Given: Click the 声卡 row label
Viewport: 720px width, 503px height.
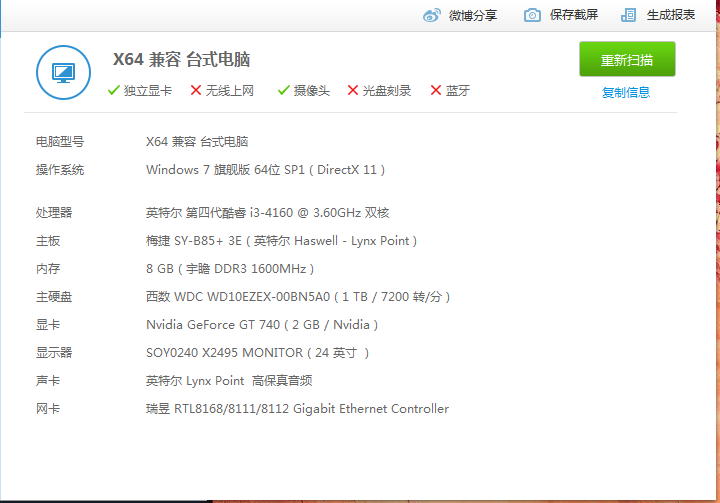Looking at the screenshot, I should coord(48,381).
